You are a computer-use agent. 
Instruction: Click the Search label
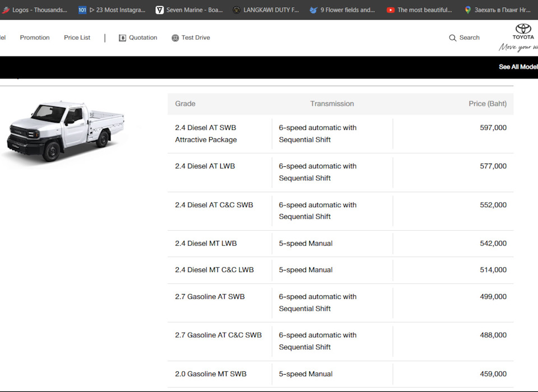[470, 38]
